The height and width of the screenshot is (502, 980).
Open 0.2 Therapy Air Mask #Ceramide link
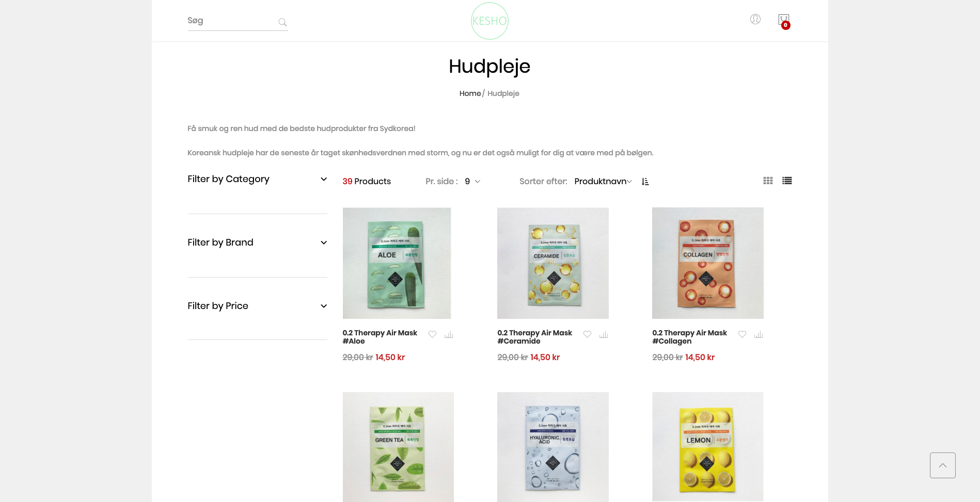point(534,337)
